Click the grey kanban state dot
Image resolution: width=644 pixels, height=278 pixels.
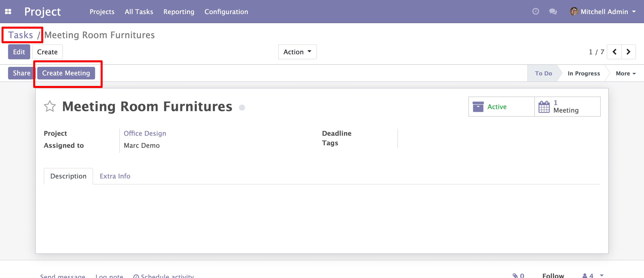click(242, 108)
